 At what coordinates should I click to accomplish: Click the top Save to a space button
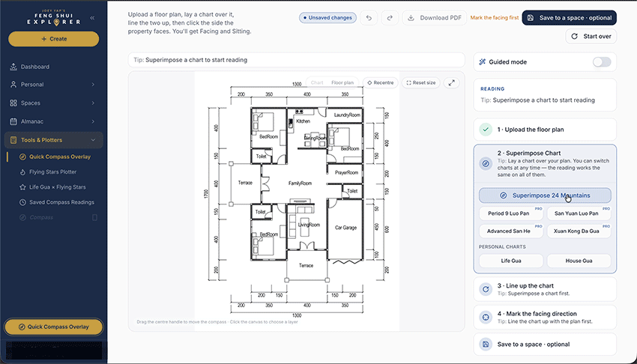tap(569, 18)
